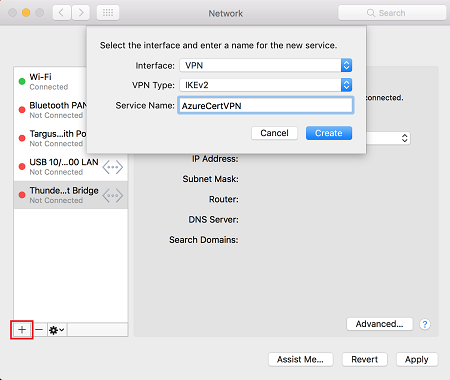This screenshot has width=450, height=380.
Task: Click the Network window title
Action: (x=226, y=13)
